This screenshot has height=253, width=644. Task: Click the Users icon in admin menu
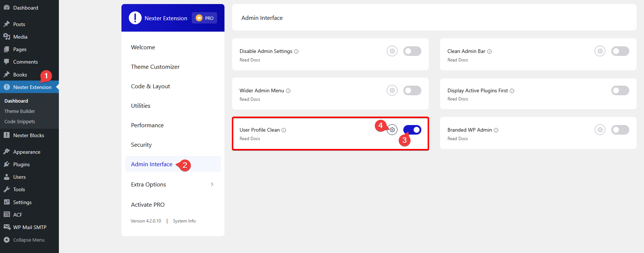7,177
